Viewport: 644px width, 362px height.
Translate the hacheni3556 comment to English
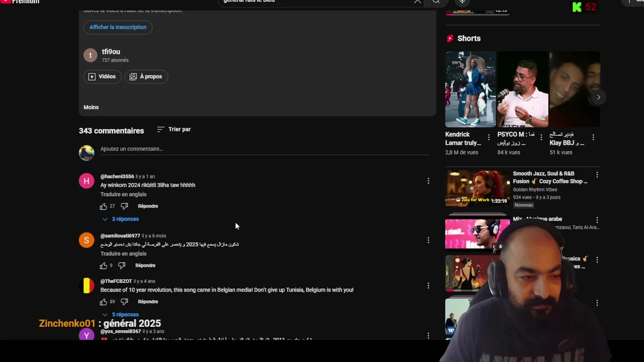coord(123,195)
